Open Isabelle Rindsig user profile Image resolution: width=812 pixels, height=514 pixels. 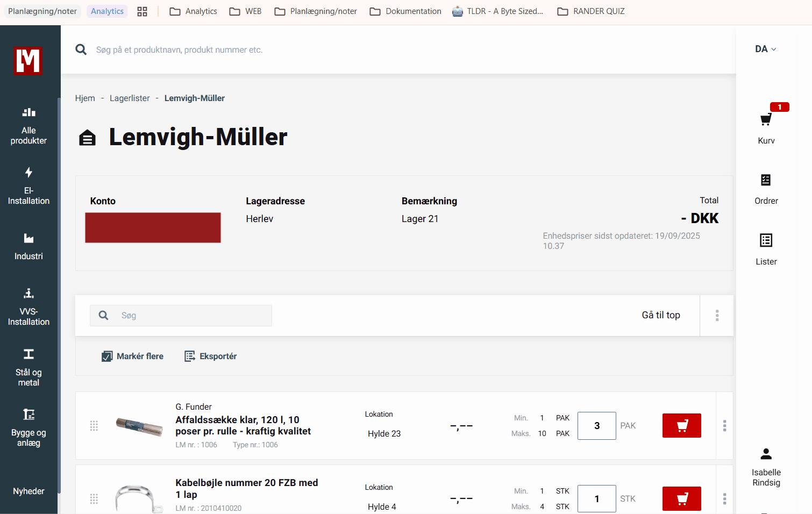766,467
